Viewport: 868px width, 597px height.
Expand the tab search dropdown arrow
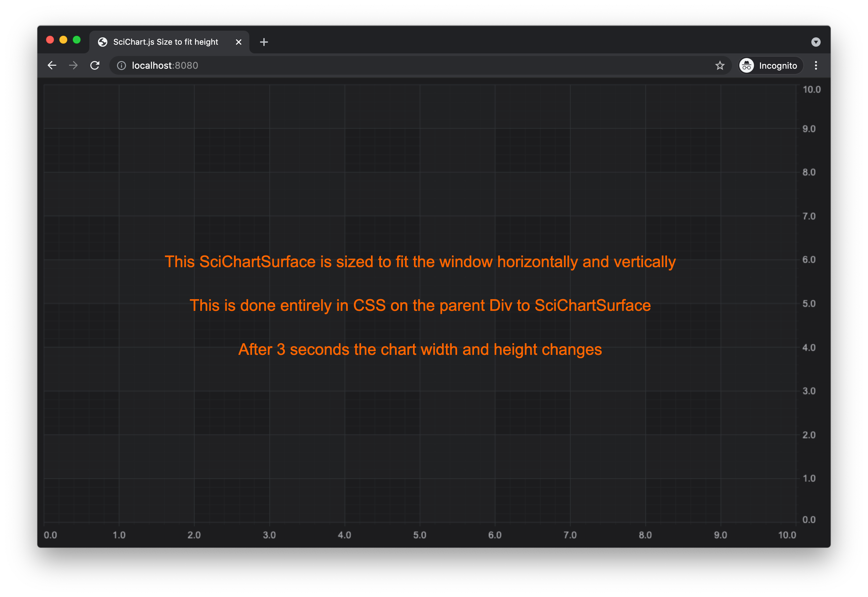pyautogui.click(x=816, y=42)
